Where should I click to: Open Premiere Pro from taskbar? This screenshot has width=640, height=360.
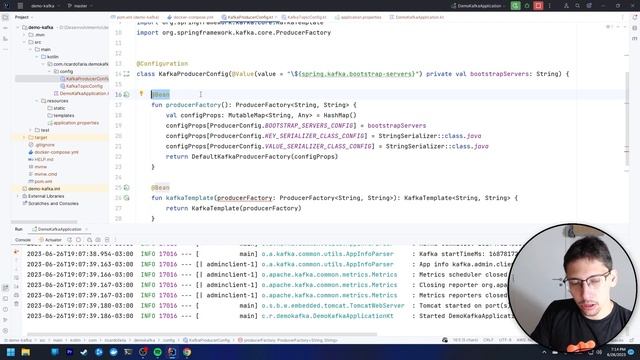(x=69, y=352)
